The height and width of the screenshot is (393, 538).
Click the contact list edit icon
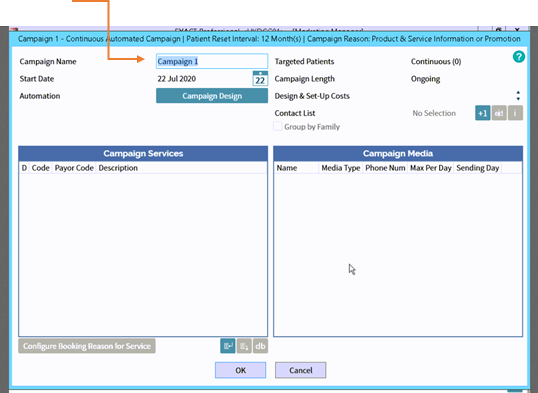point(499,113)
